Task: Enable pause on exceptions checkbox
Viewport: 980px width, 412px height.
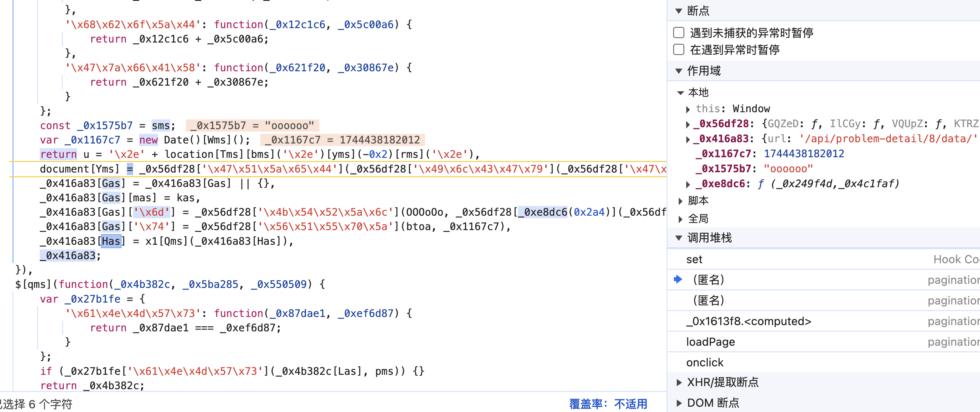Action: click(679, 49)
